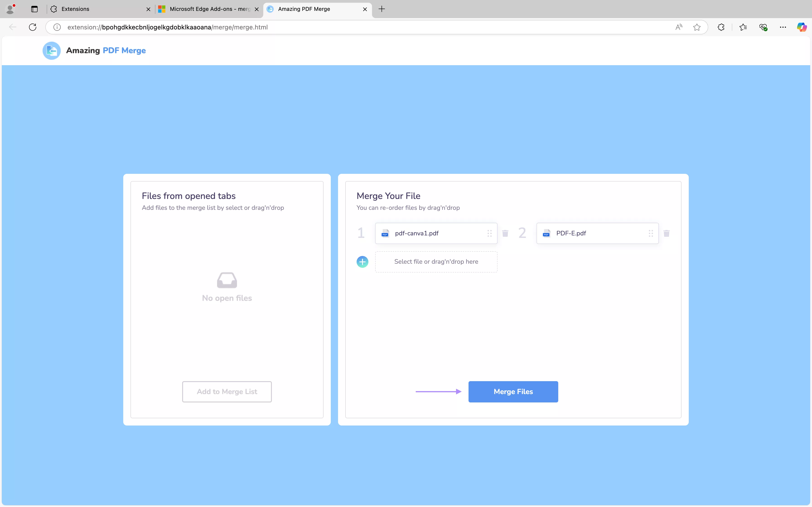Open the Settings and more ellipsis menu

point(783,27)
